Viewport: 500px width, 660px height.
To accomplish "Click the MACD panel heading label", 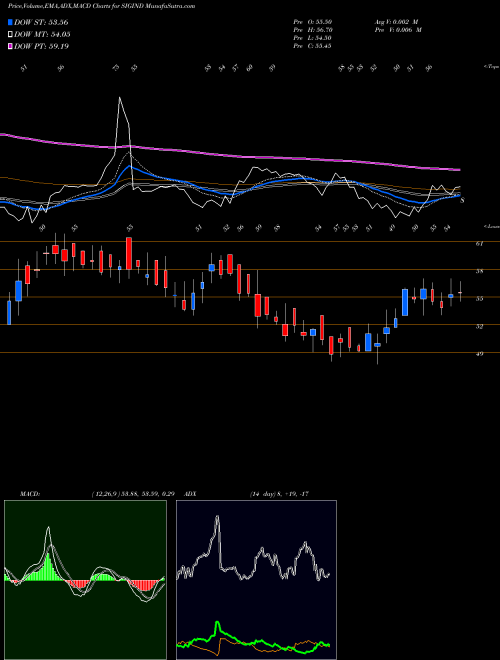I will click(29, 494).
